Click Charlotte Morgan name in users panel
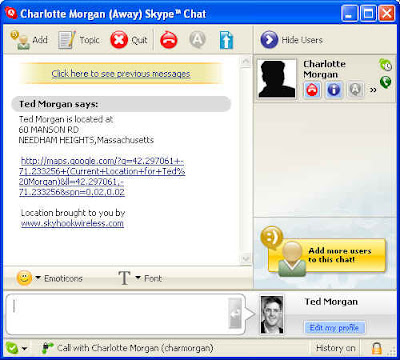 tap(324, 69)
